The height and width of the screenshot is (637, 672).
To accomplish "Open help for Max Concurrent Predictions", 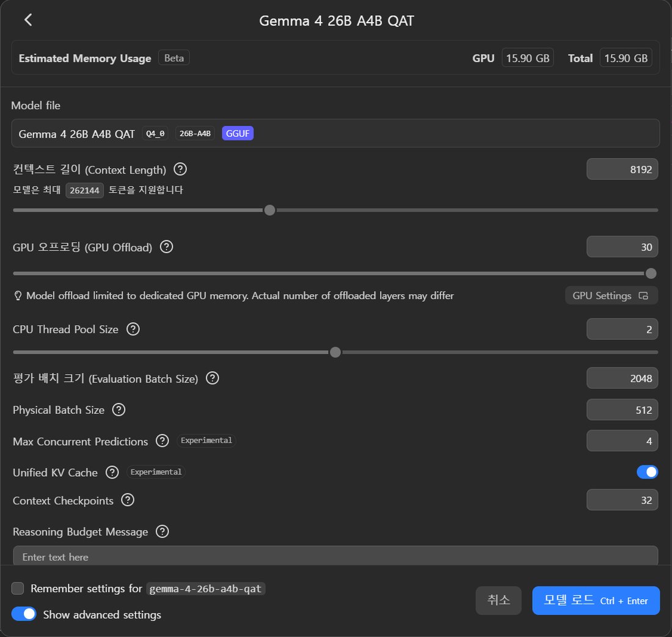I will click(x=162, y=441).
